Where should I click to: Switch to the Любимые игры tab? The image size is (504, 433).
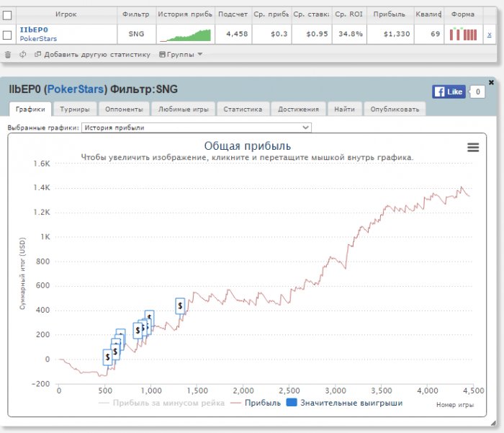(x=183, y=110)
